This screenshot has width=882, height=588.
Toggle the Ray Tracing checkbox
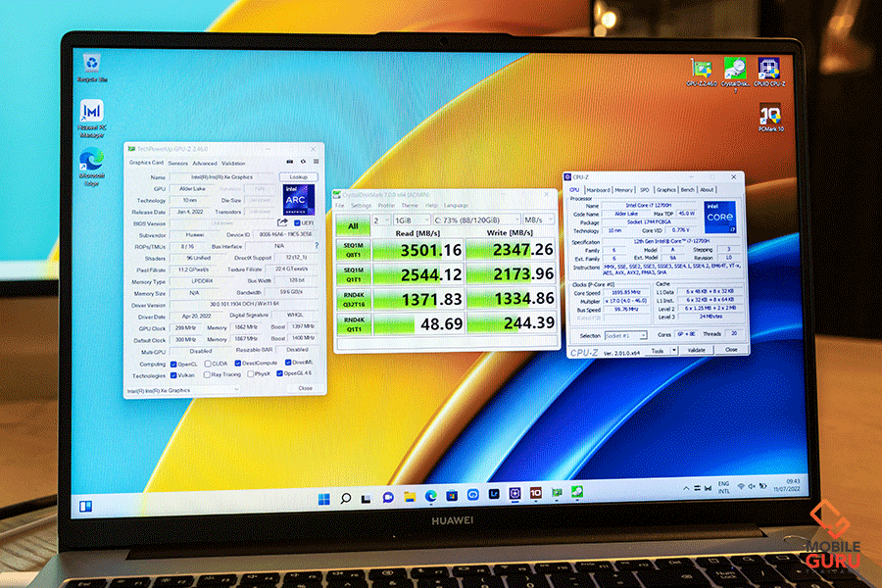[206, 374]
